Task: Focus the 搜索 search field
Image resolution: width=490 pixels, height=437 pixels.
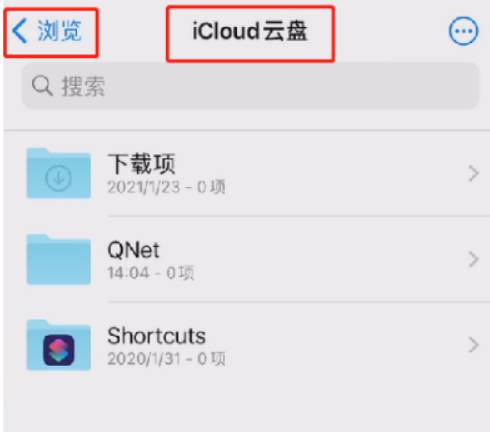Action: click(x=251, y=86)
